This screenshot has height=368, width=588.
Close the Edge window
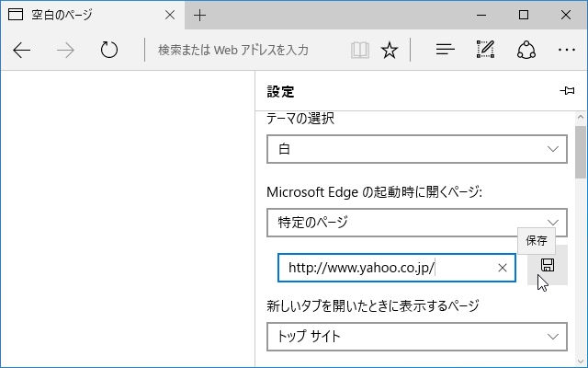(566, 15)
